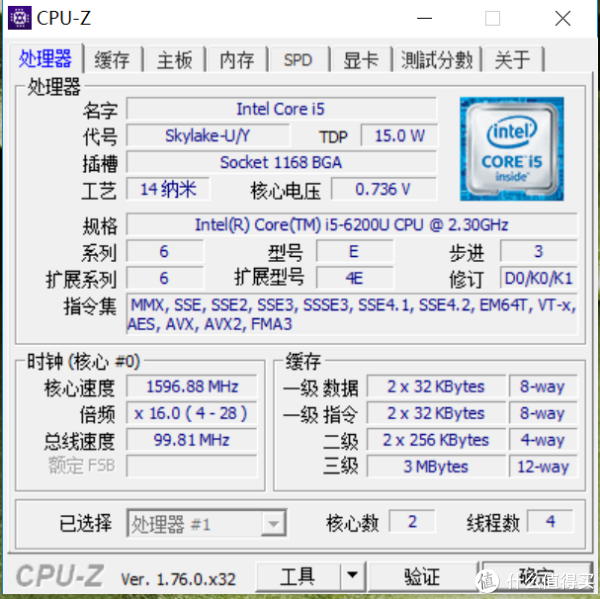Click the 规格 specification text field

click(x=351, y=225)
